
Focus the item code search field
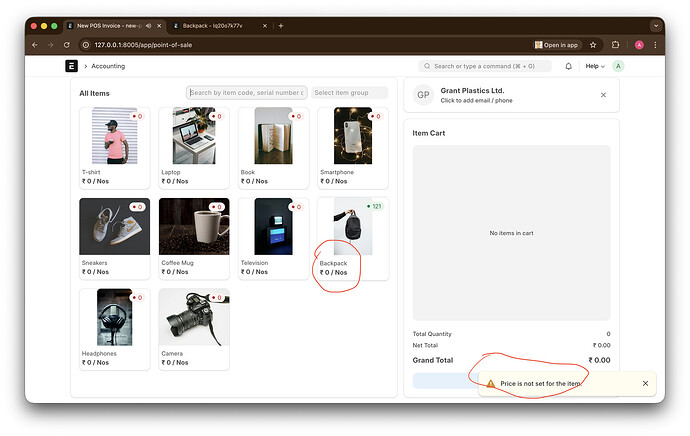click(246, 93)
